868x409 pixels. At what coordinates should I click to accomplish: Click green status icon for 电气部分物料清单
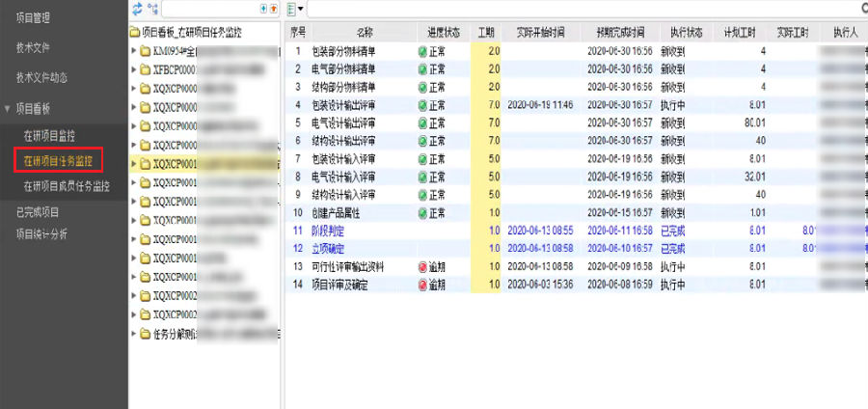tap(422, 69)
